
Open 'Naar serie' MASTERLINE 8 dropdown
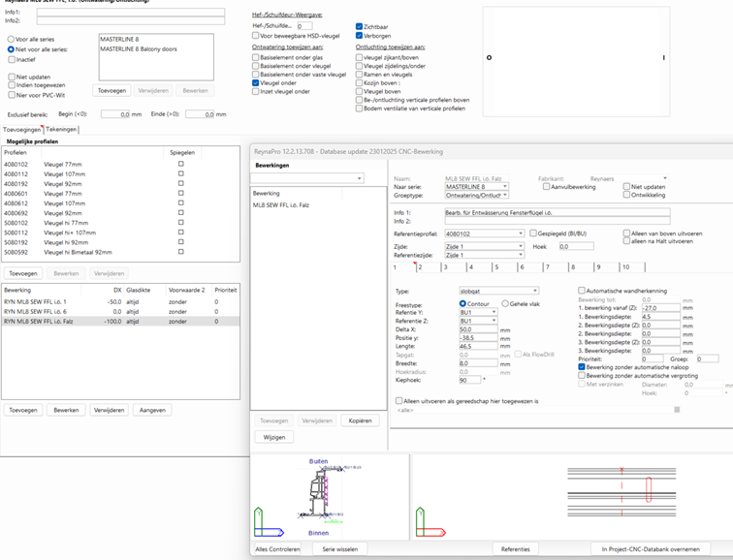pyautogui.click(x=505, y=186)
